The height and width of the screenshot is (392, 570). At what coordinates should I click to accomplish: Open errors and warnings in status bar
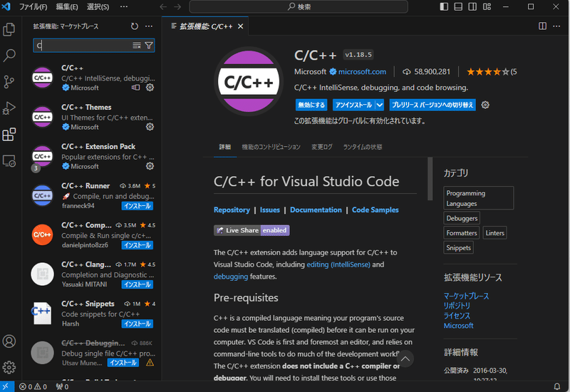click(x=33, y=386)
